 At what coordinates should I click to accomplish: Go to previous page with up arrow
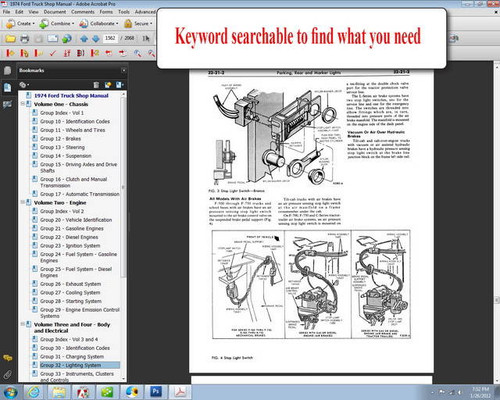[84, 39]
